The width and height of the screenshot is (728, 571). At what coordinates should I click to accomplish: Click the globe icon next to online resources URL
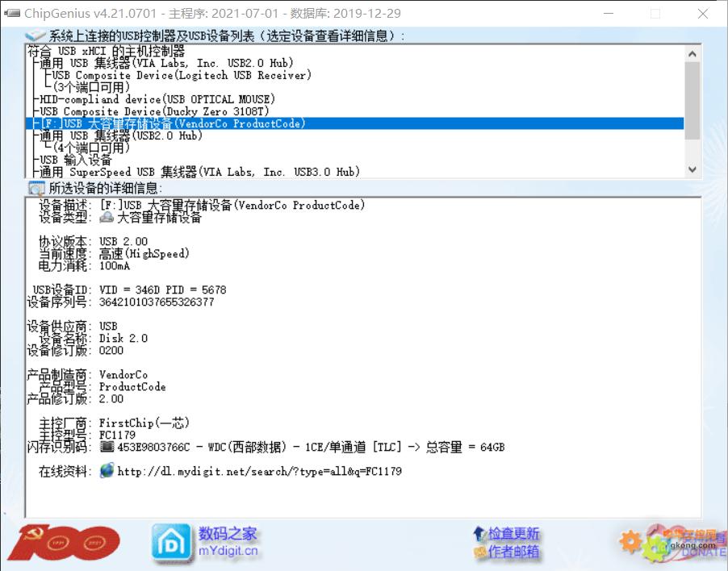pyautogui.click(x=107, y=470)
